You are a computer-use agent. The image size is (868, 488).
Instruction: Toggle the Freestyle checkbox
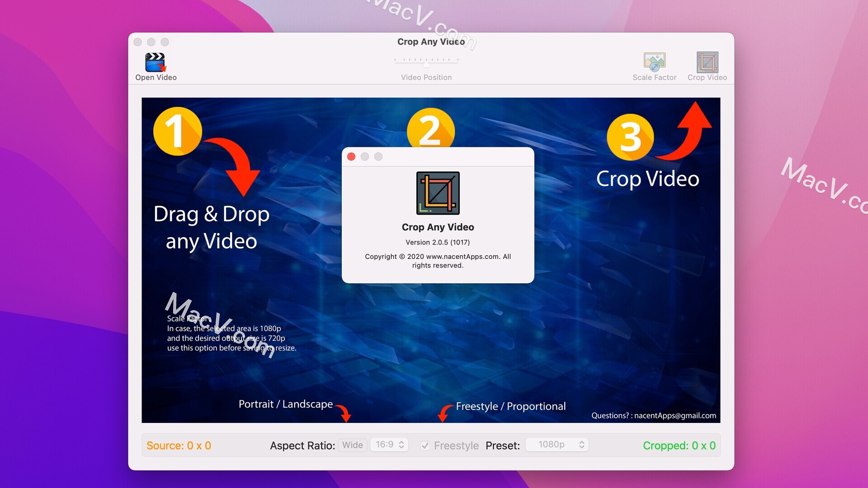425,446
